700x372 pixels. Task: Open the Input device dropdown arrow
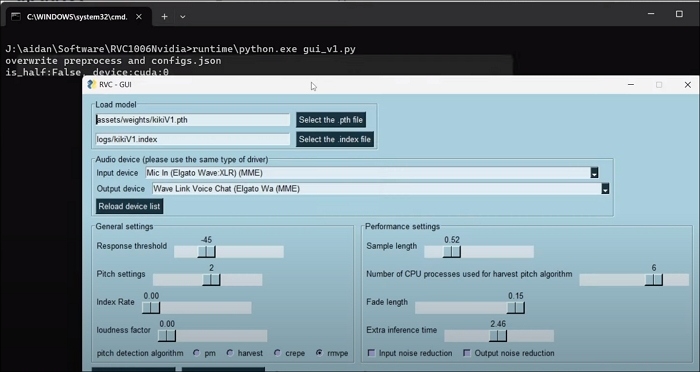[x=594, y=173]
